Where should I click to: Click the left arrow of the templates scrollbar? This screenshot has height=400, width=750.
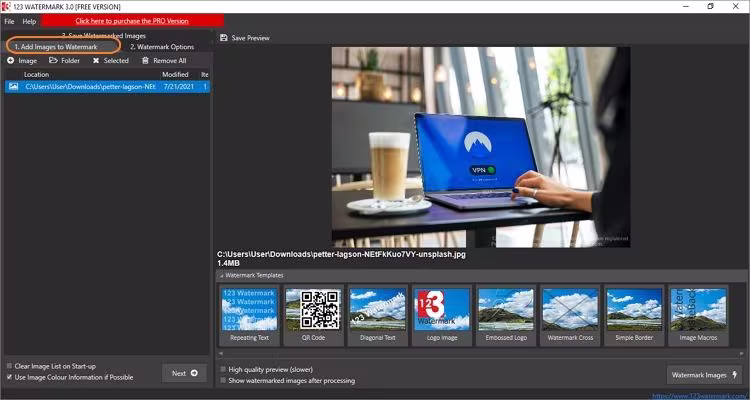tap(221, 354)
